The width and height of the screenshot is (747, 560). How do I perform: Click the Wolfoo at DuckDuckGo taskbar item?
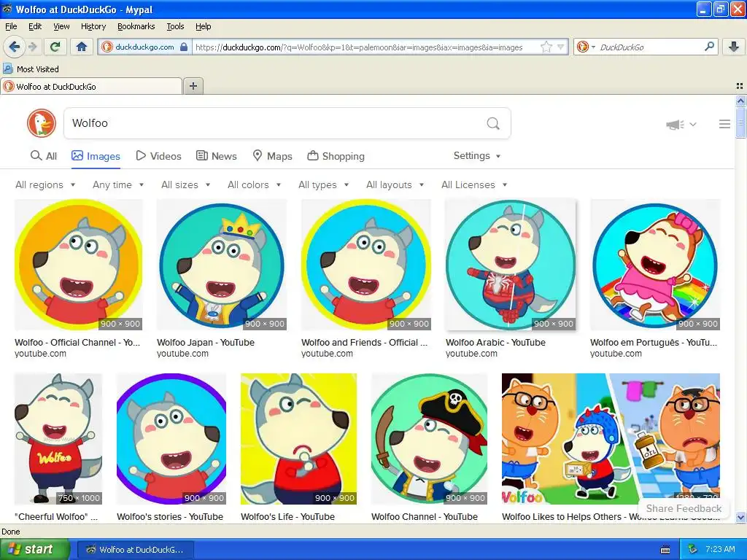135,550
